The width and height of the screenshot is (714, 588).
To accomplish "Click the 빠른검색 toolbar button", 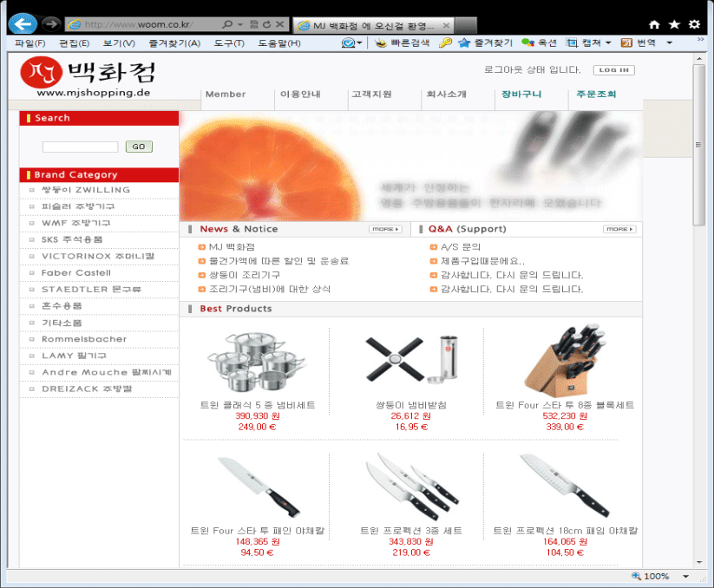I will click(x=402, y=42).
